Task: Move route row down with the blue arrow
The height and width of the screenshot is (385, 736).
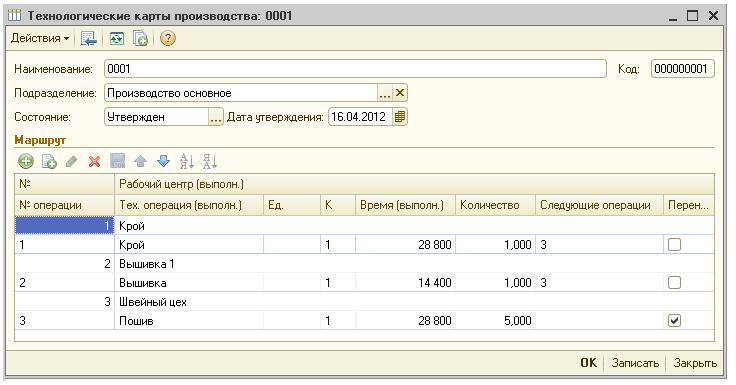Action: click(163, 162)
